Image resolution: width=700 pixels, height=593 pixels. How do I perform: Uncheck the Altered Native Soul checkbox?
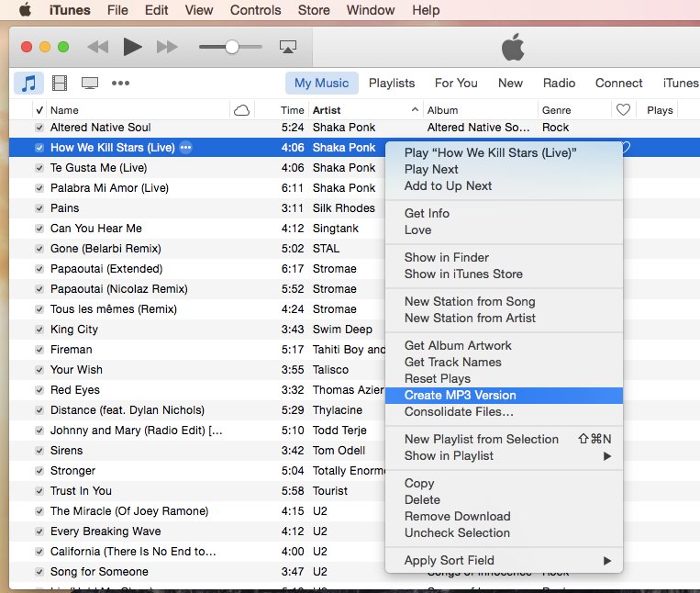click(x=39, y=128)
